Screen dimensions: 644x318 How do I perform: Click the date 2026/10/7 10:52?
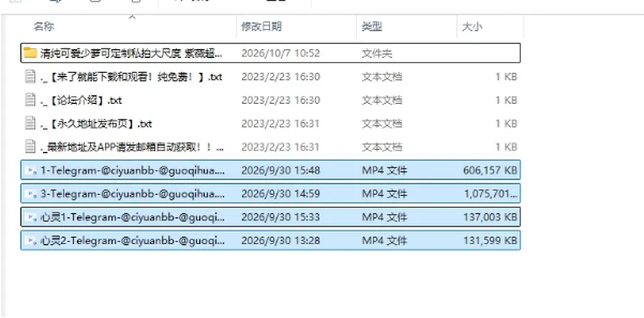coord(280,54)
